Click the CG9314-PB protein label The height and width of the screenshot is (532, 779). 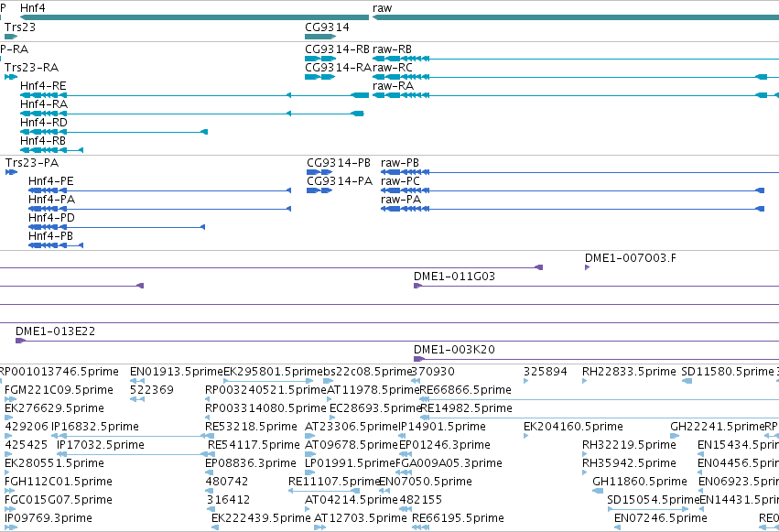[x=339, y=163]
